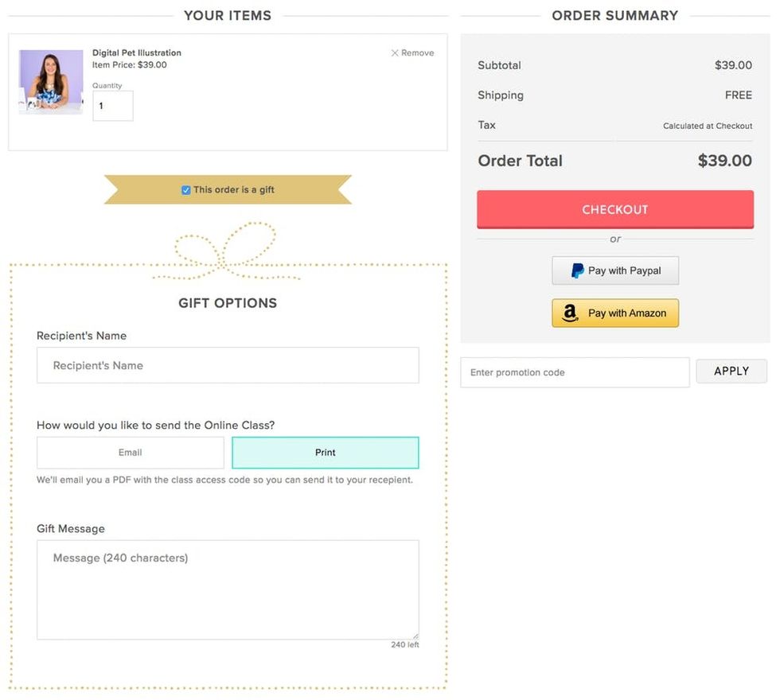Image resolution: width=780 pixels, height=700 pixels.
Task: Choose Pay with Amazon
Action: [x=615, y=313]
